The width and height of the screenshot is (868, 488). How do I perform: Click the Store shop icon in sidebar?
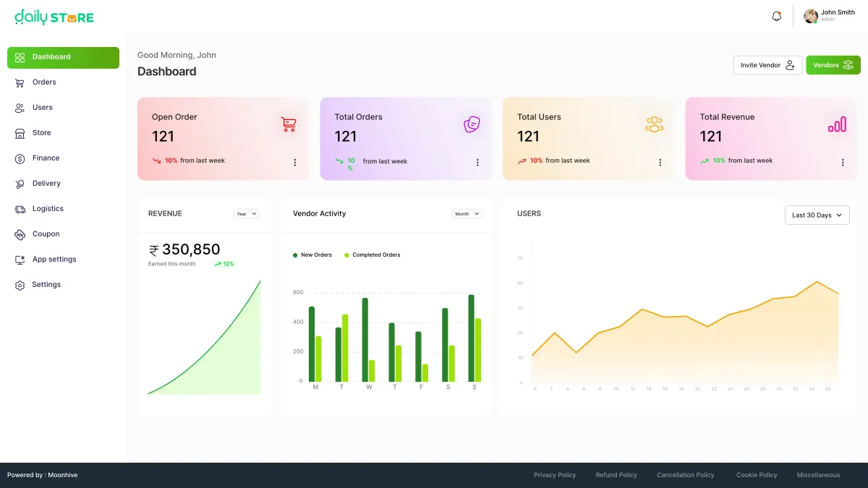click(20, 133)
